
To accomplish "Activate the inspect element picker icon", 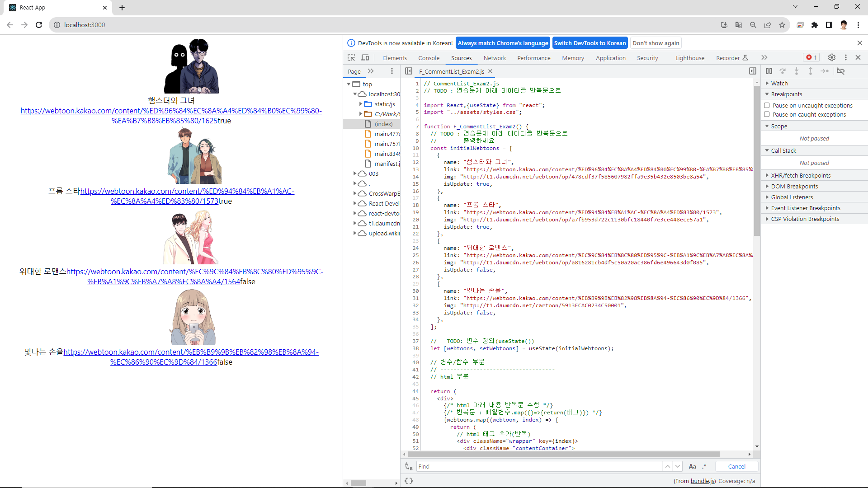I will [351, 58].
